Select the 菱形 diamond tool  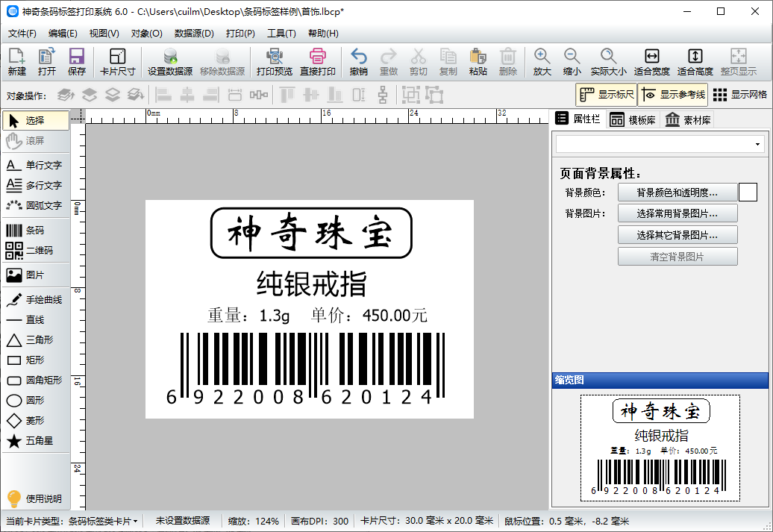(x=35, y=421)
